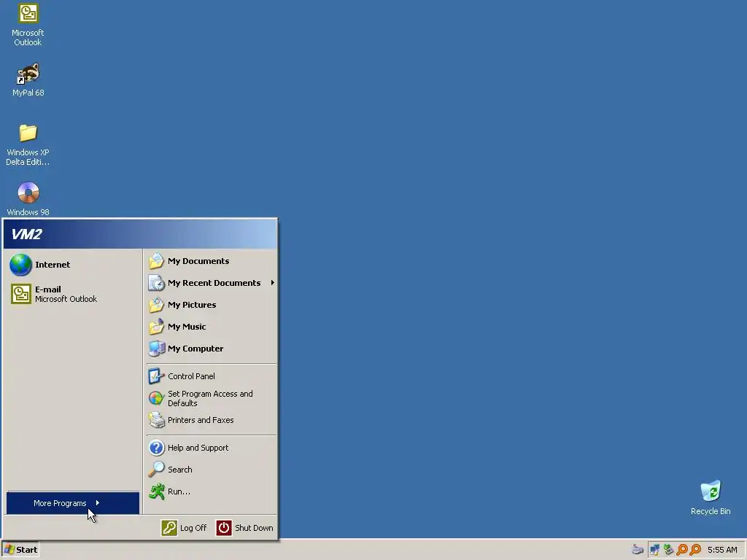This screenshot has height=560, width=747.
Task: Launch Search from the Start menu
Action: click(x=212, y=470)
